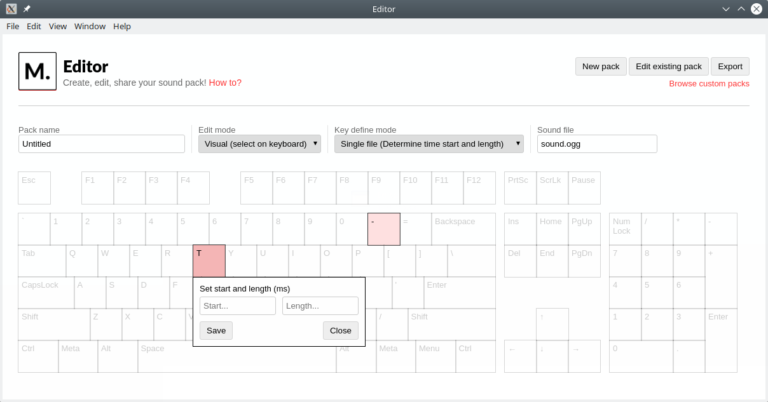The height and width of the screenshot is (402, 768).
Task: Open the Edit mode dropdown
Action: [259, 144]
